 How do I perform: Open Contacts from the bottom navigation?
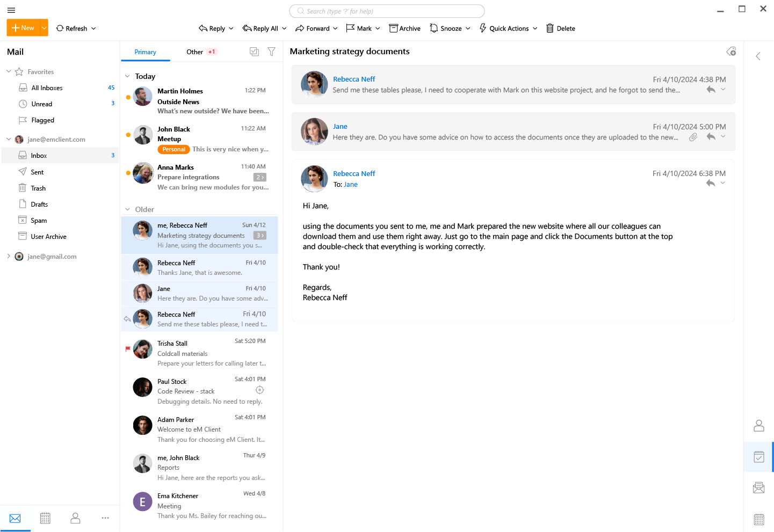(75, 518)
